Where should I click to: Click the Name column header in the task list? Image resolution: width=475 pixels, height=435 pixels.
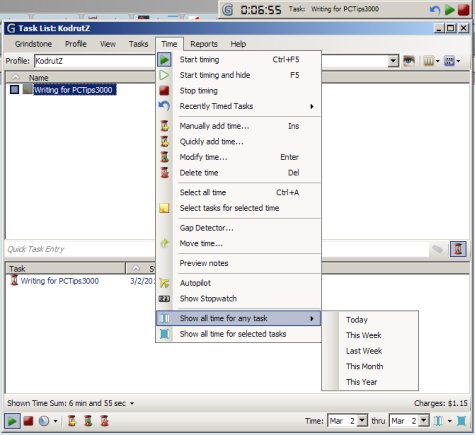click(x=38, y=78)
